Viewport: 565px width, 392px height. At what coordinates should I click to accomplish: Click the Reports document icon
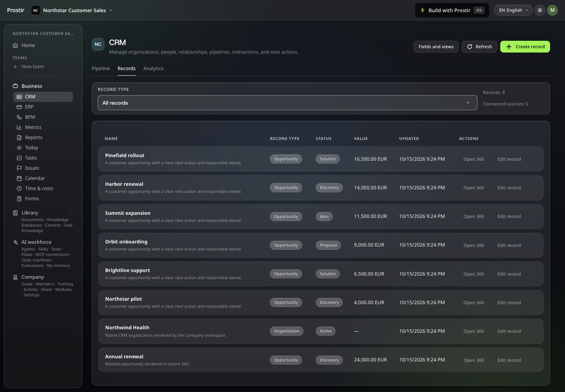[19, 138]
